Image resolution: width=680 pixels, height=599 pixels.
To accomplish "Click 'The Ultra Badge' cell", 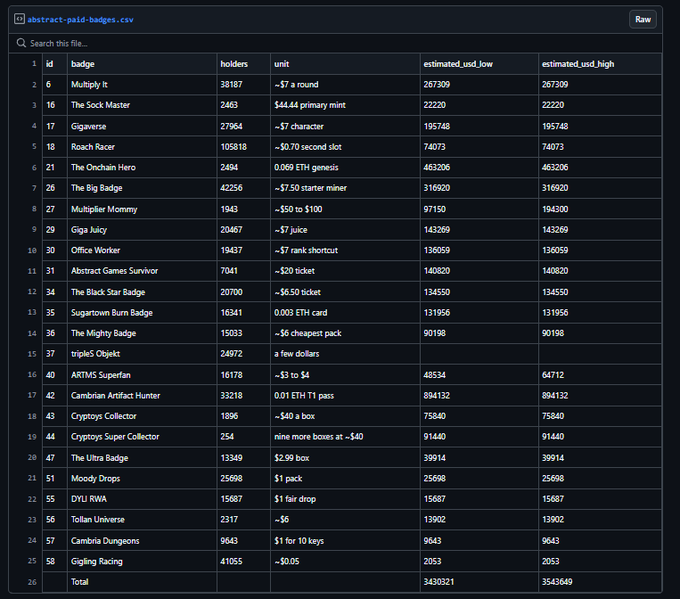I will [142, 458].
